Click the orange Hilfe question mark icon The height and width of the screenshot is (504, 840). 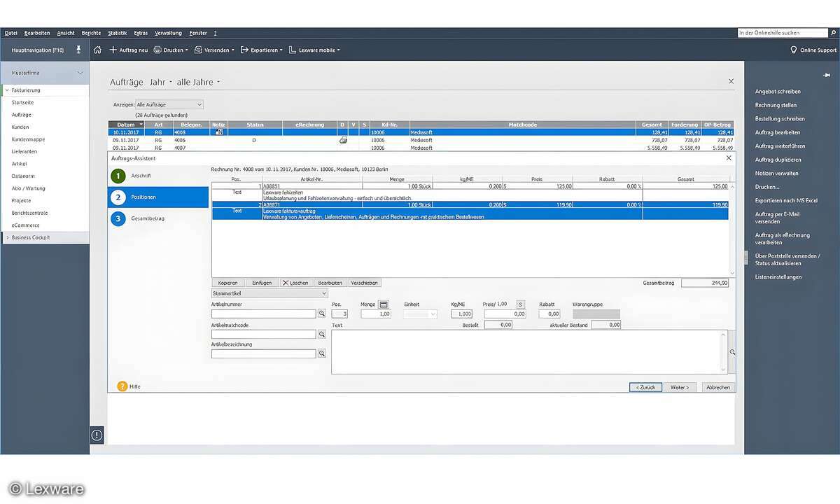(x=122, y=386)
